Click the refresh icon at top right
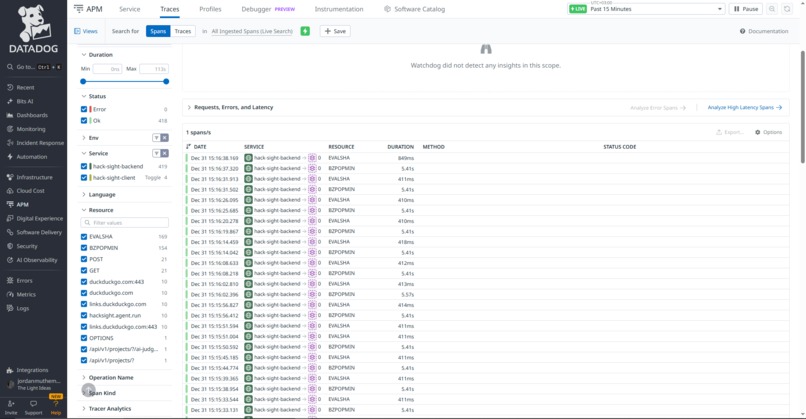The height and width of the screenshot is (419, 806). click(x=786, y=9)
